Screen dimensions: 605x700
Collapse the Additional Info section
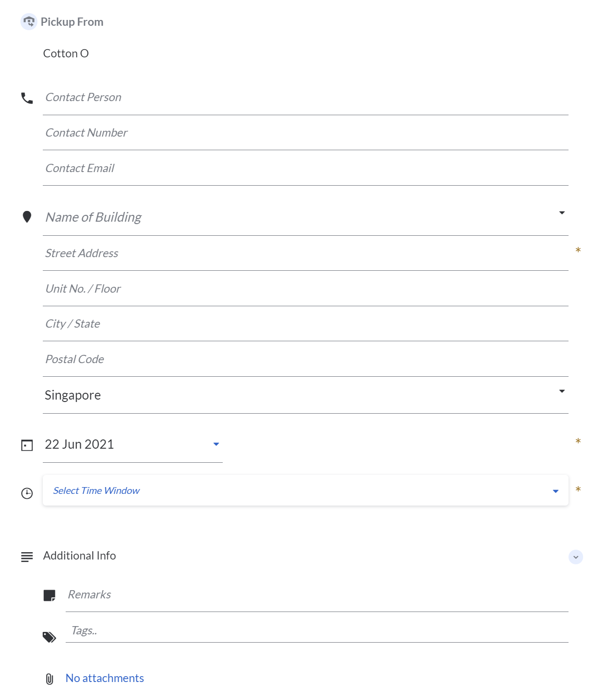click(x=576, y=557)
